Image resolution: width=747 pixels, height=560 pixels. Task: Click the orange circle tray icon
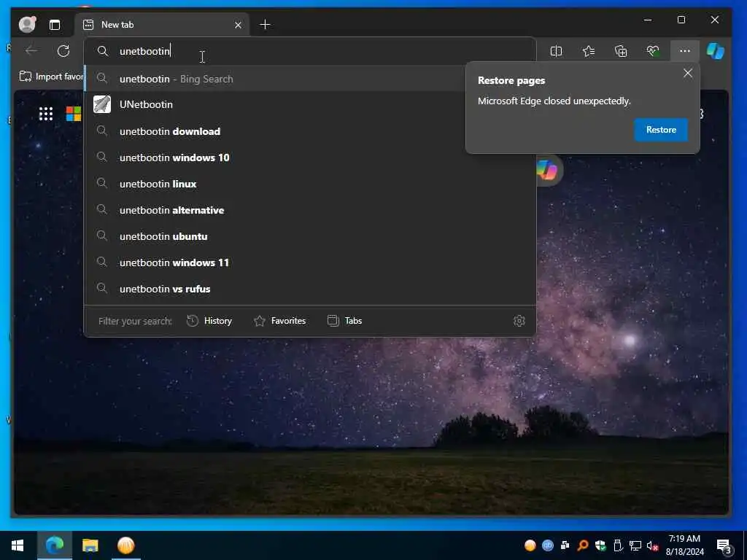(530, 545)
